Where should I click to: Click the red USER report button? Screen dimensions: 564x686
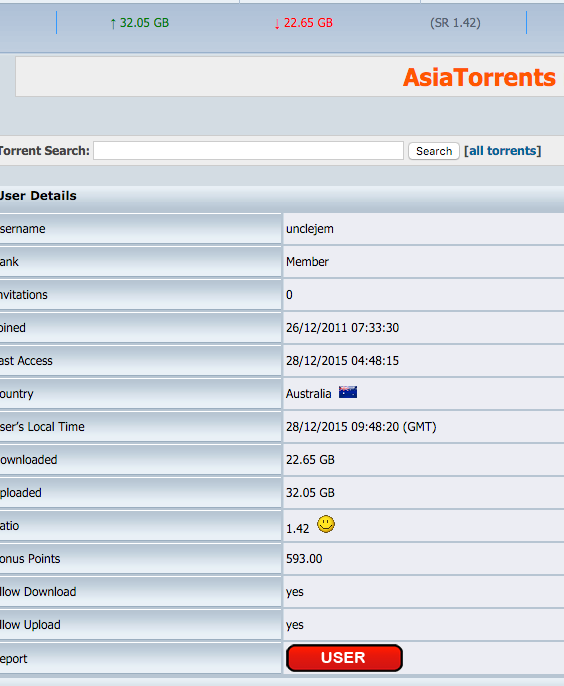344,658
